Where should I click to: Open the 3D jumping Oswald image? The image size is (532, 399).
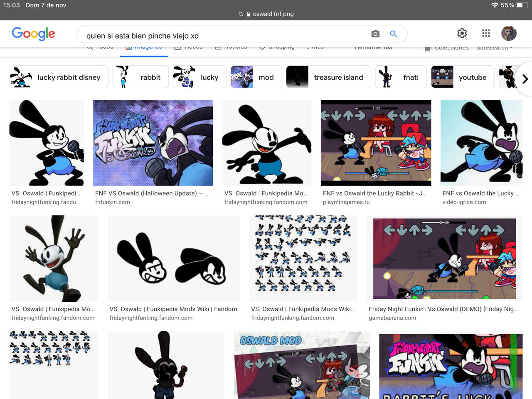click(x=54, y=258)
